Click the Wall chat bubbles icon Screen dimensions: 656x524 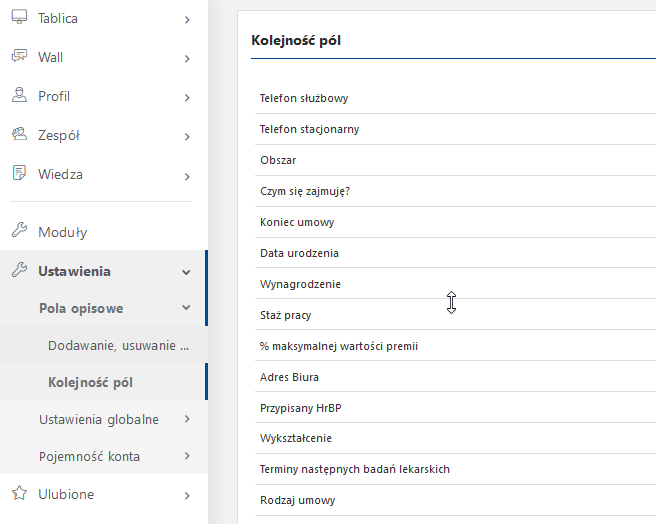tap(19, 56)
